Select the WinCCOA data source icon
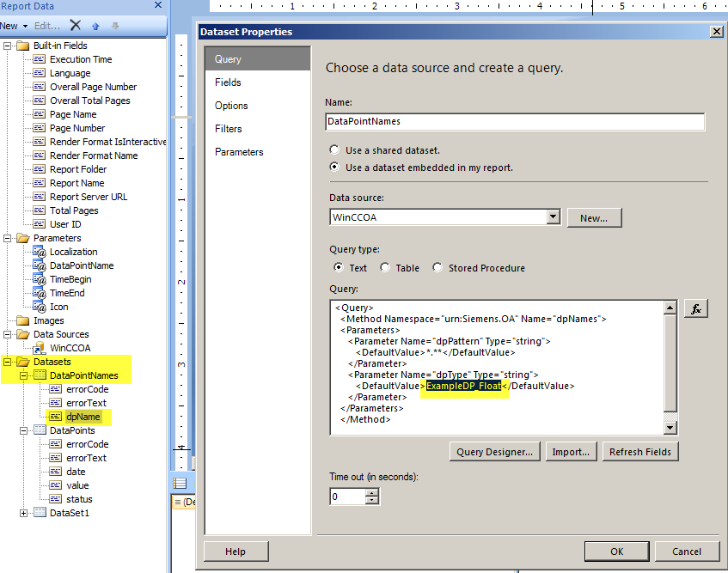728x573 pixels. click(x=40, y=348)
